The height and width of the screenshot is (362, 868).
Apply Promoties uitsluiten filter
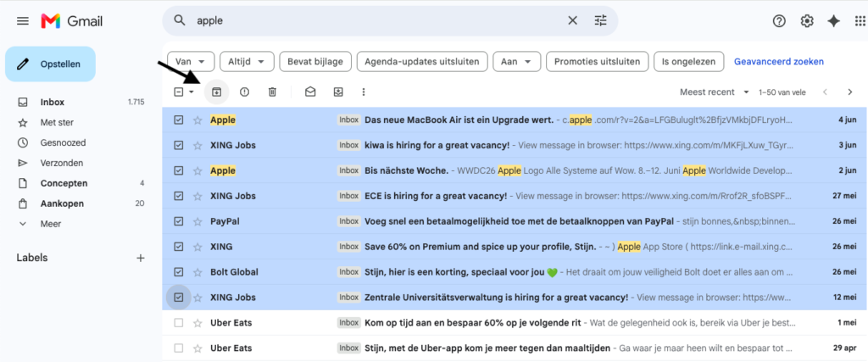[x=597, y=61]
